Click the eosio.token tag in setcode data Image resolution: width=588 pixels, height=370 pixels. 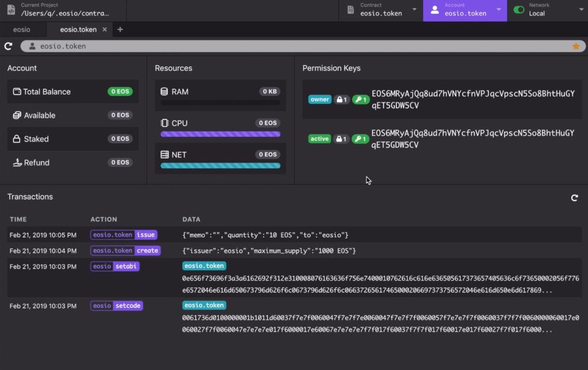pyautogui.click(x=204, y=305)
